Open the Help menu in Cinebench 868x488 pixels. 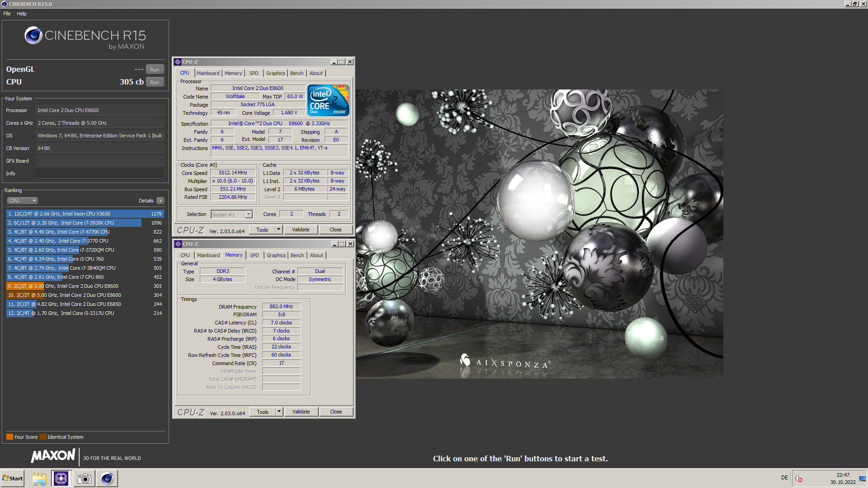[22, 14]
